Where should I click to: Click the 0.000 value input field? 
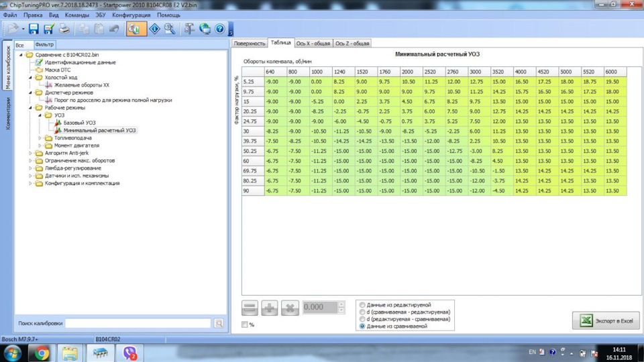coord(321,308)
